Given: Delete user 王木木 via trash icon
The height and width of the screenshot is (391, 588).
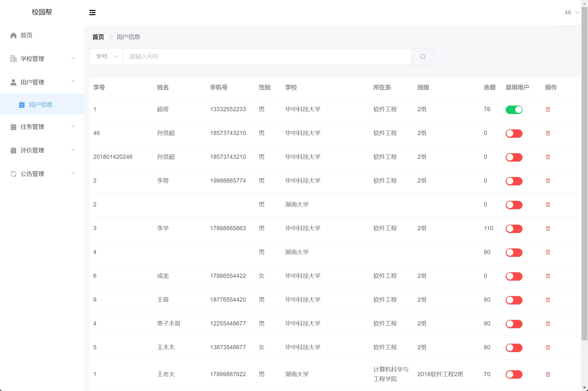Looking at the screenshot, I should 548,347.
